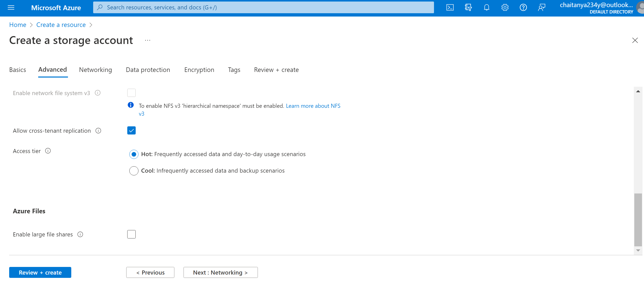Uncheck Allow cross-tenant replication
The height and width of the screenshot is (286, 644).
[131, 130]
